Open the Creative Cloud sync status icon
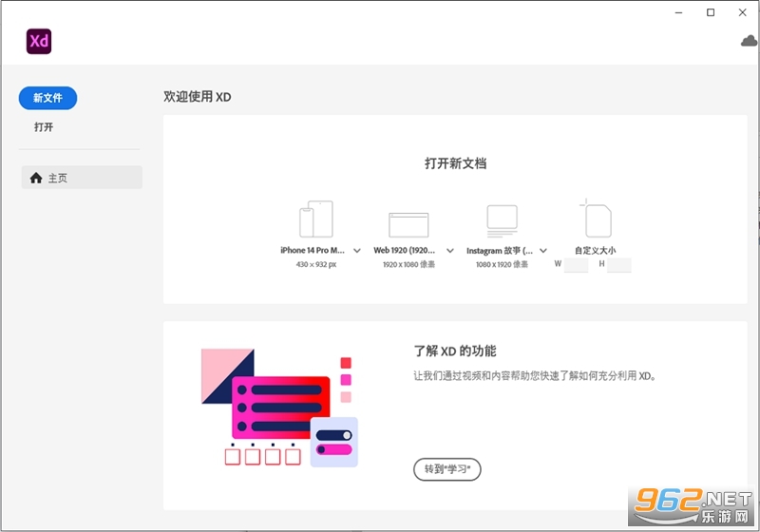This screenshot has height=532, width=760. point(749,41)
